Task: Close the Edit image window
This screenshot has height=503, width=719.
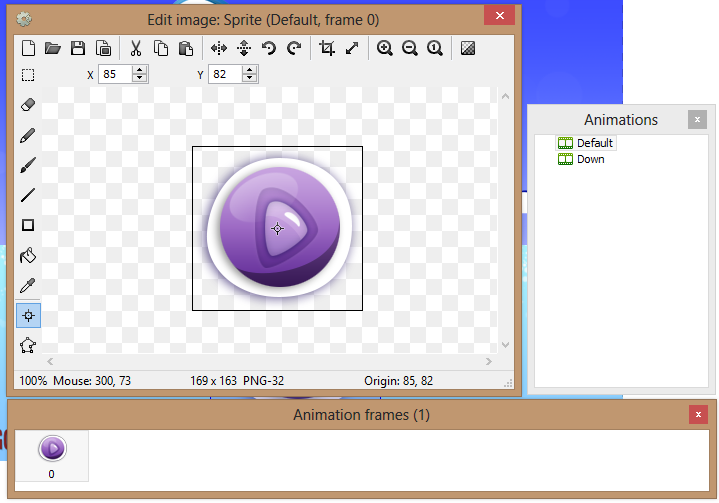Action: [x=500, y=16]
